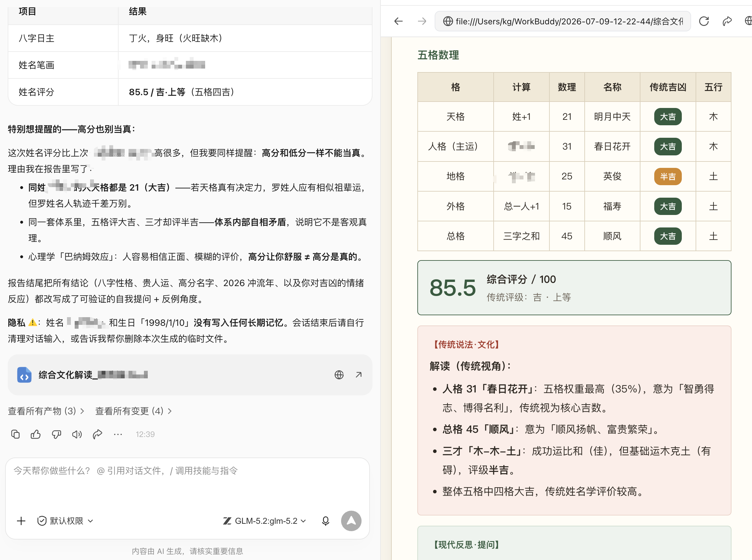
Task: Click the 12:39 message timestamp
Action: pos(145,434)
